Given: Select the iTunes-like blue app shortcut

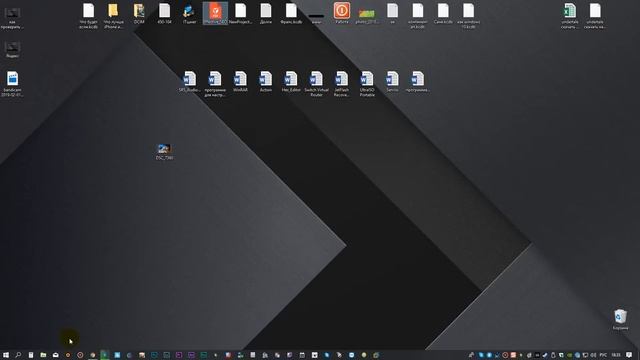Looking at the screenshot, I should click(x=189, y=14).
